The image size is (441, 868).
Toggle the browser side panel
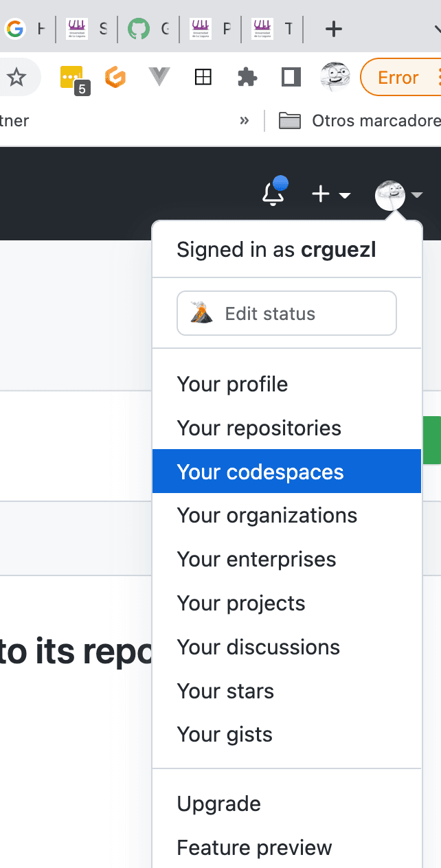pyautogui.click(x=291, y=78)
